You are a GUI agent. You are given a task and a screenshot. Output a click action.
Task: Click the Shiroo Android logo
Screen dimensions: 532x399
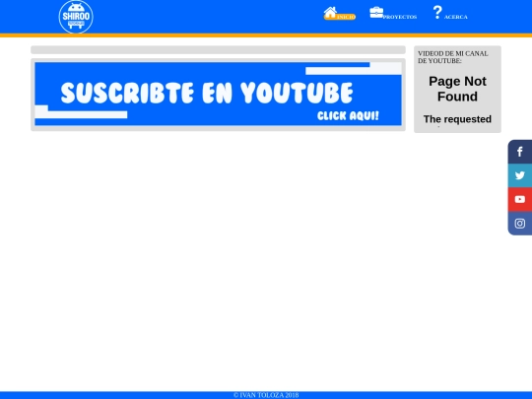[x=76, y=17]
